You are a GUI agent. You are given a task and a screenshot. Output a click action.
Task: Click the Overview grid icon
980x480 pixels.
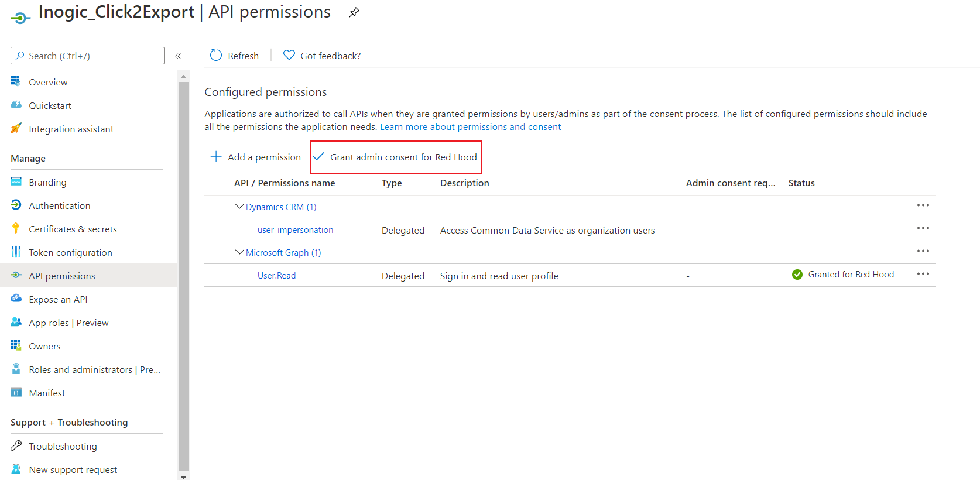(16, 81)
